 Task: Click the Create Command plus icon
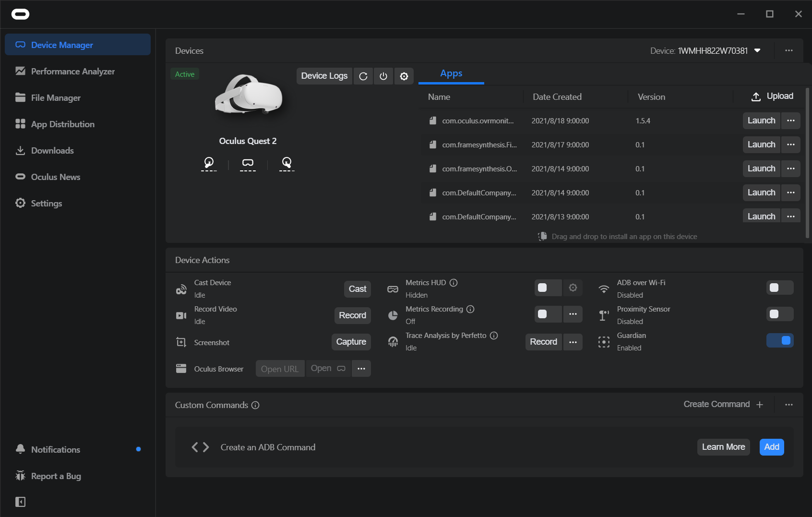(760, 405)
